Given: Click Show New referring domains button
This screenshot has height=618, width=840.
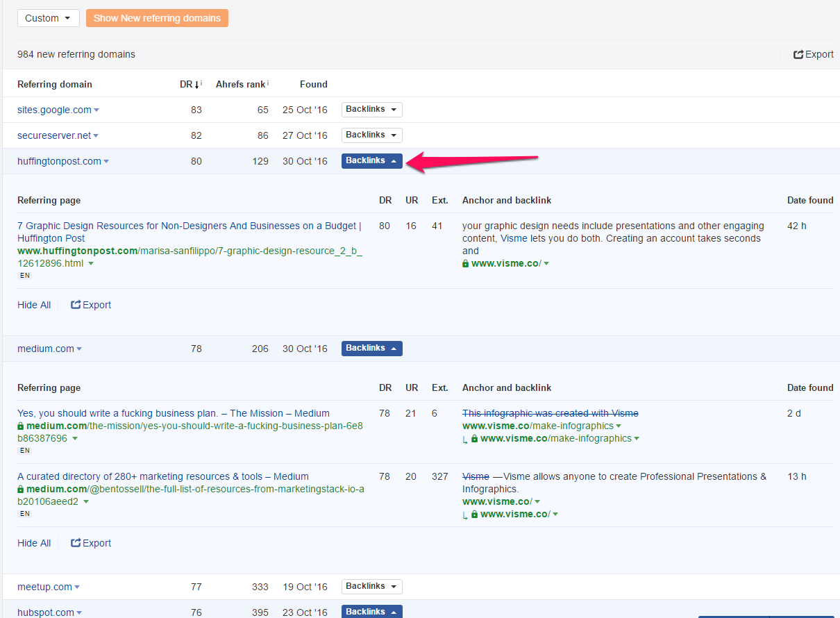Looking at the screenshot, I should coord(157,18).
